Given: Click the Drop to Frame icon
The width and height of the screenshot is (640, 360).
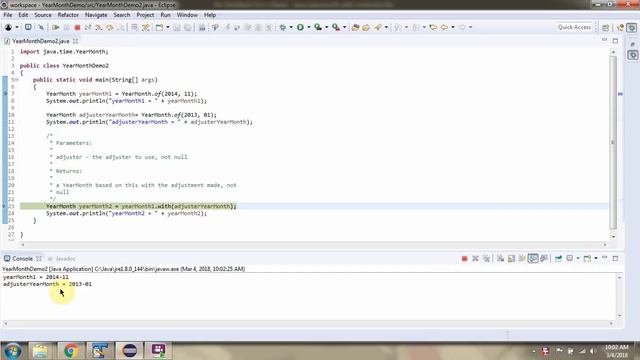Looking at the screenshot, I should [x=135, y=27].
